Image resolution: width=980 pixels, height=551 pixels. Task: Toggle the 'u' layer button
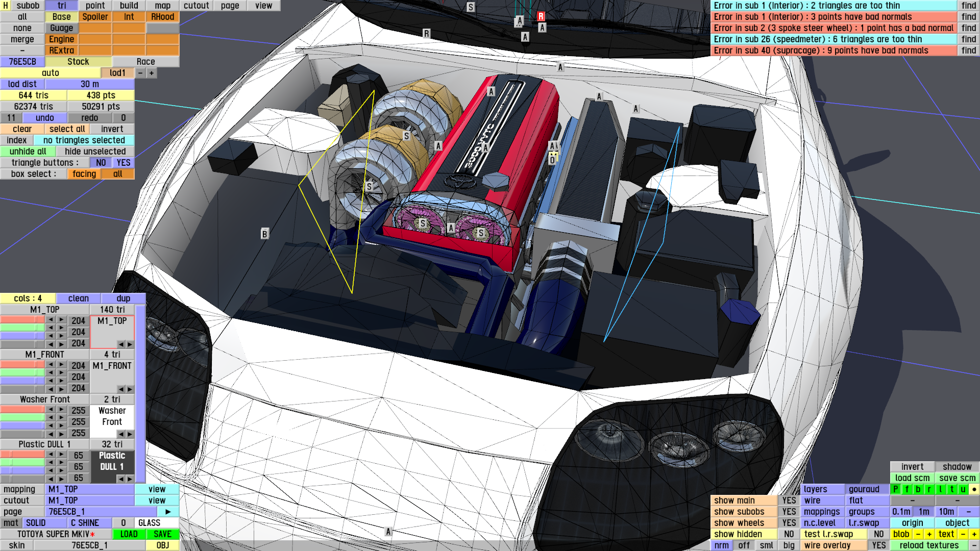(x=963, y=489)
